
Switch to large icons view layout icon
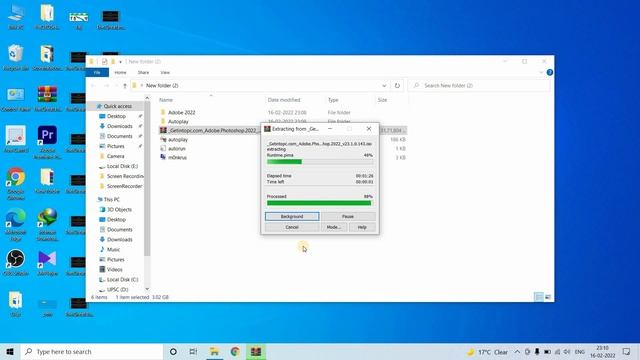pyautogui.click(x=548, y=297)
